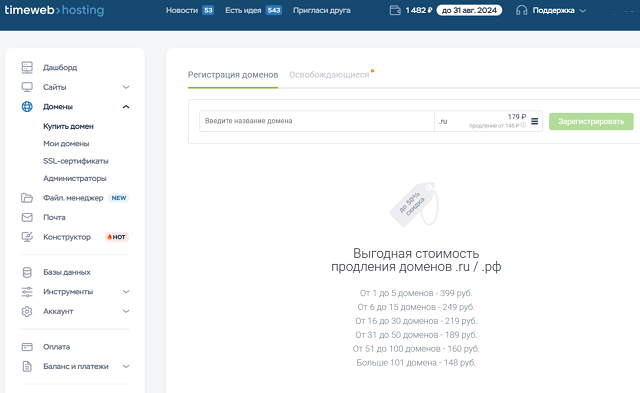
Task: Click the HOT badge by Конструктор
Action: pyautogui.click(x=116, y=237)
